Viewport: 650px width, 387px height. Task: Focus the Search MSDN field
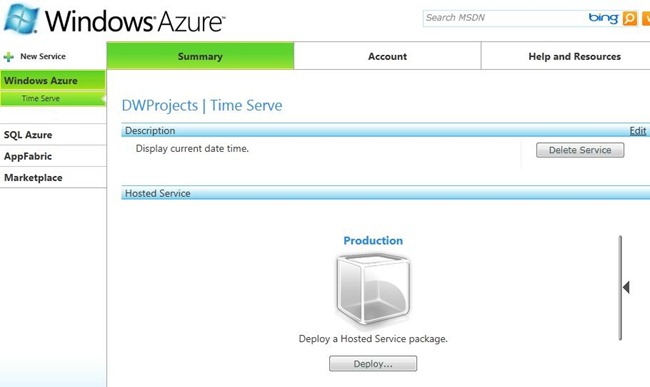(x=504, y=18)
